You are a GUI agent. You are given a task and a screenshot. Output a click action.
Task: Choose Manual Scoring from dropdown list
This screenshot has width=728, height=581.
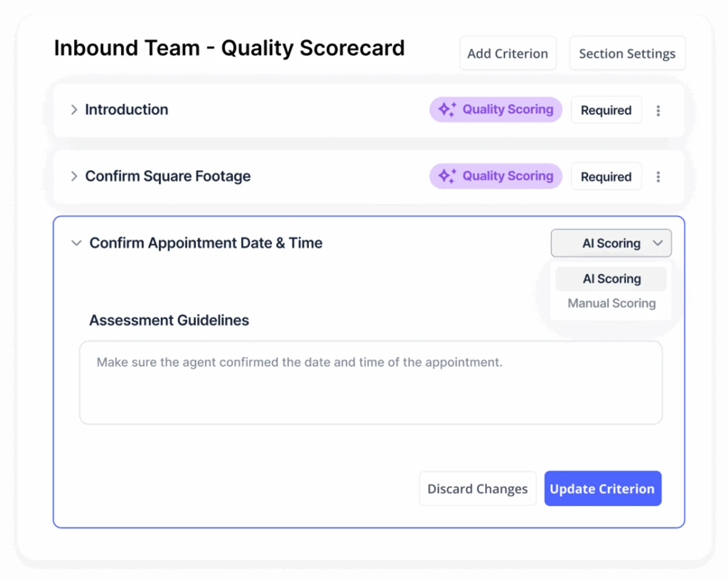coord(611,303)
